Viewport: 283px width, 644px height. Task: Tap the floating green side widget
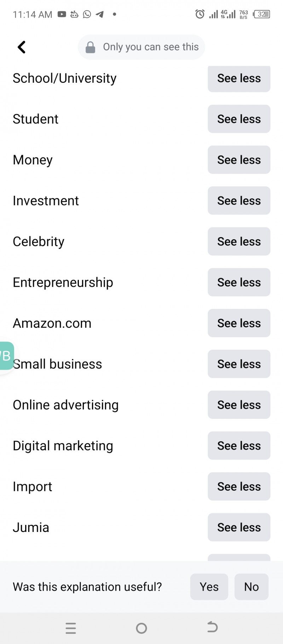(x=6, y=356)
